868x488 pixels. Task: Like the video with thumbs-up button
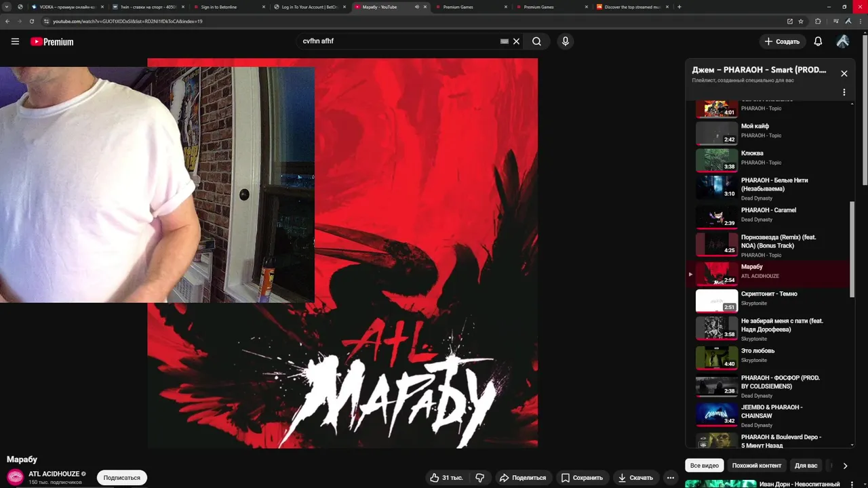click(x=446, y=478)
